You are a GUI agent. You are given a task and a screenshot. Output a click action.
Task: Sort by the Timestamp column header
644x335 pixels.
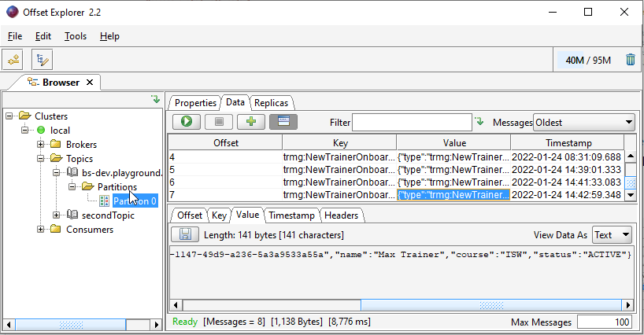568,142
